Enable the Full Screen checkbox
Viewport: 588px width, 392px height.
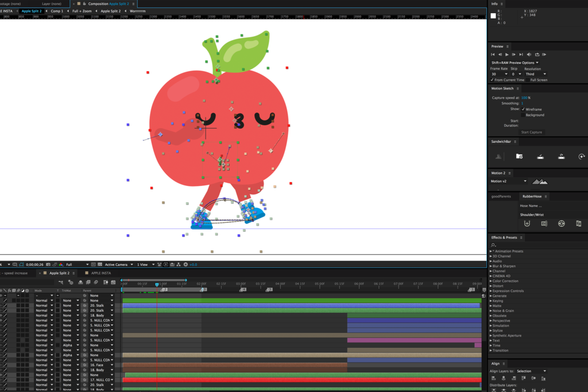point(527,80)
